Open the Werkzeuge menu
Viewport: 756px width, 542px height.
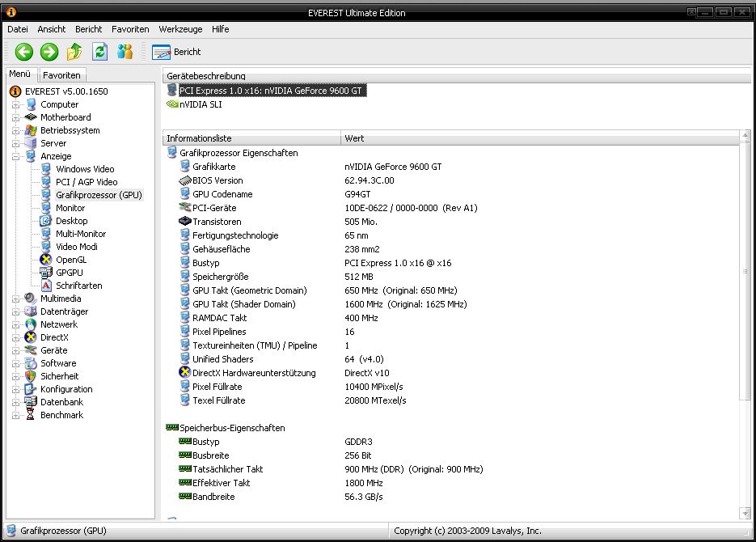(x=180, y=29)
